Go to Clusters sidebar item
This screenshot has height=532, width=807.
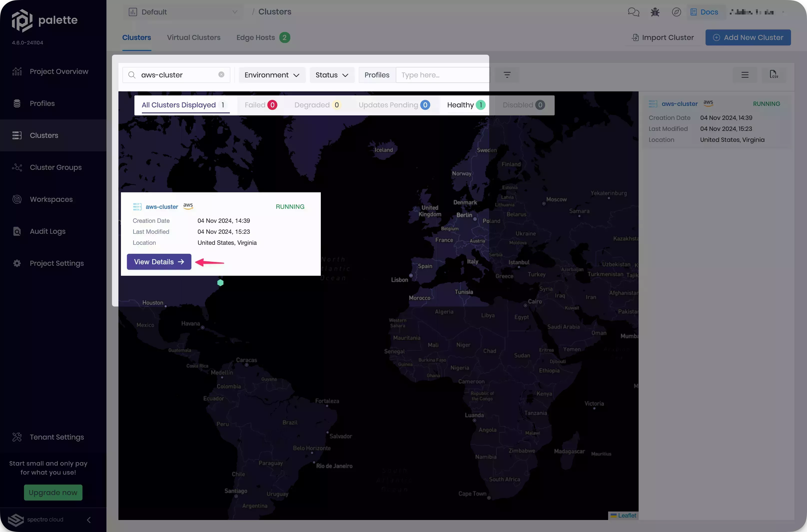53,135
